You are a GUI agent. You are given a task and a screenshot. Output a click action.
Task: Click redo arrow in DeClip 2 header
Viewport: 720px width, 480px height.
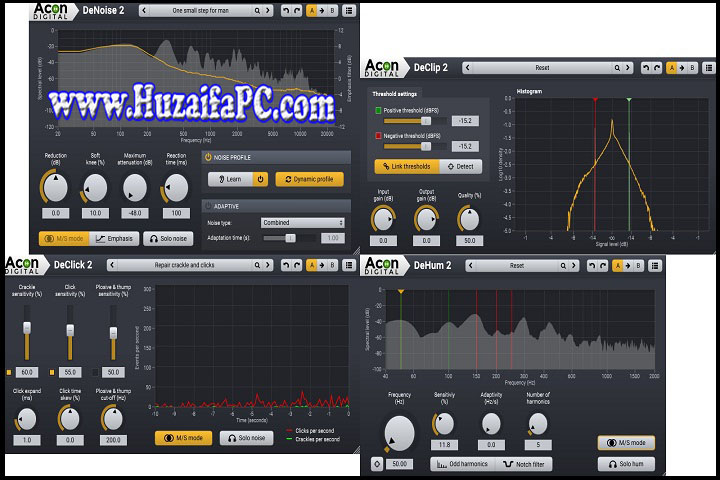pyautogui.click(x=657, y=68)
